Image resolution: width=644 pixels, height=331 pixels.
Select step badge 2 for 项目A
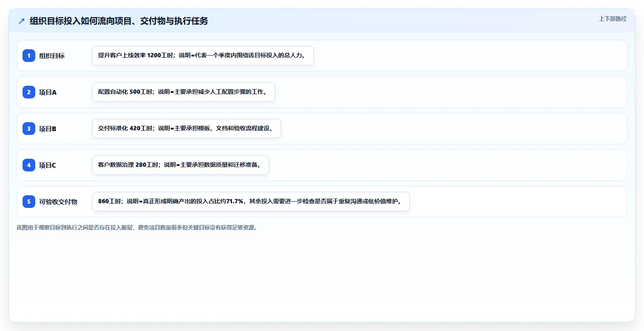click(29, 92)
